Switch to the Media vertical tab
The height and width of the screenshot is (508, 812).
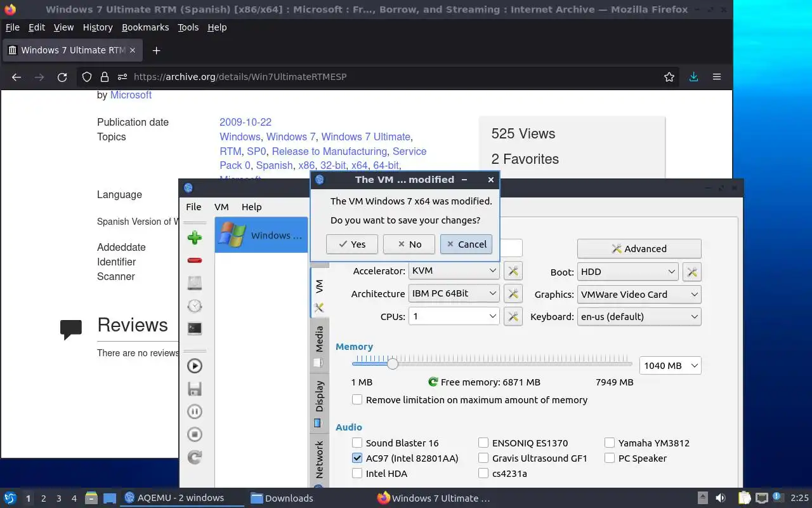click(319, 346)
